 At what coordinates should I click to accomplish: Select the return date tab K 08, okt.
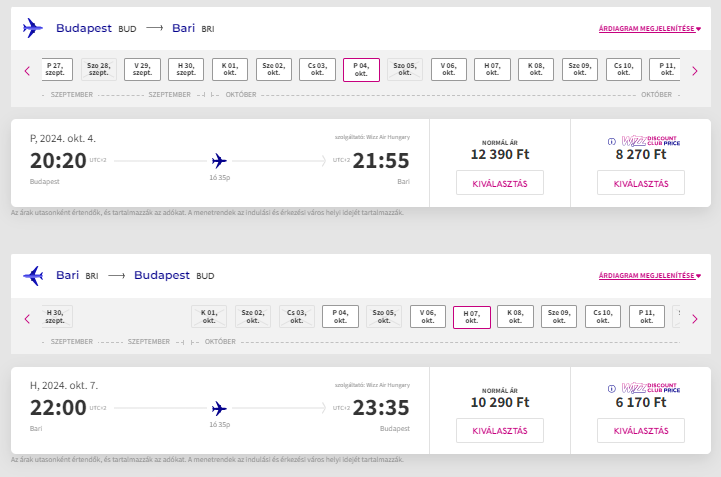[515, 317]
